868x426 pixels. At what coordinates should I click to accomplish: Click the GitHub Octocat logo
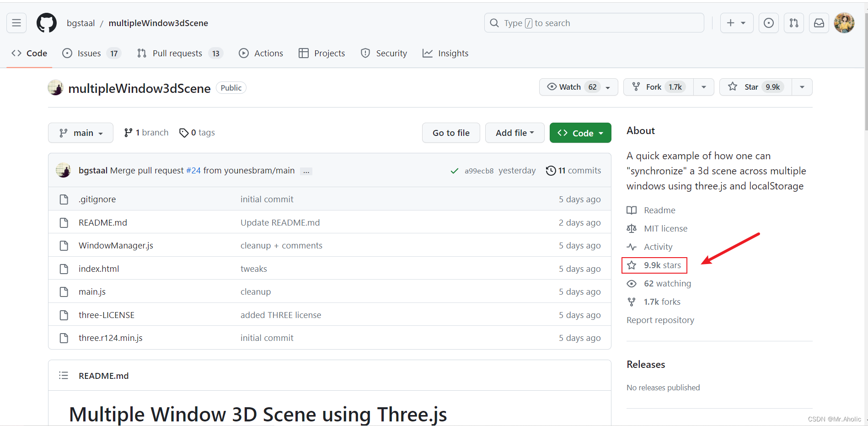point(46,23)
